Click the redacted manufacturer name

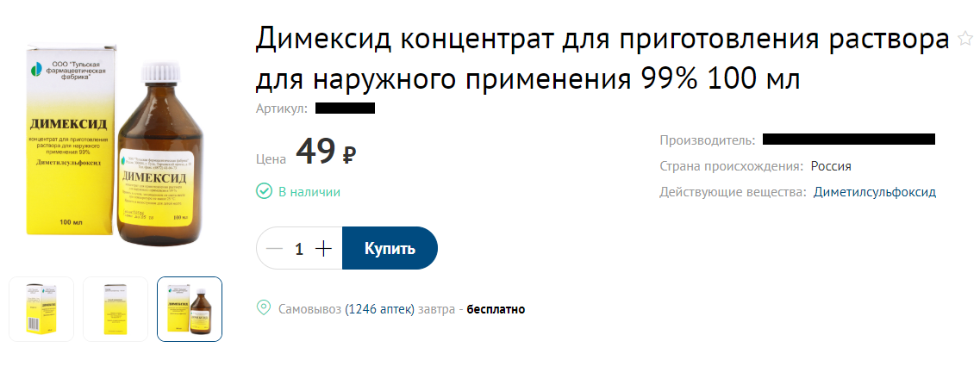(849, 140)
